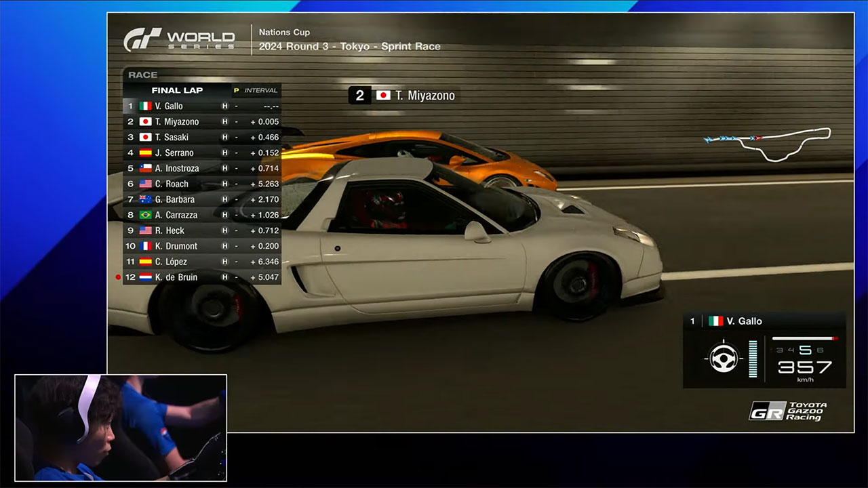Click the Toyota Gazoo Racing logo
The width and height of the screenshot is (868, 488).
click(x=788, y=411)
